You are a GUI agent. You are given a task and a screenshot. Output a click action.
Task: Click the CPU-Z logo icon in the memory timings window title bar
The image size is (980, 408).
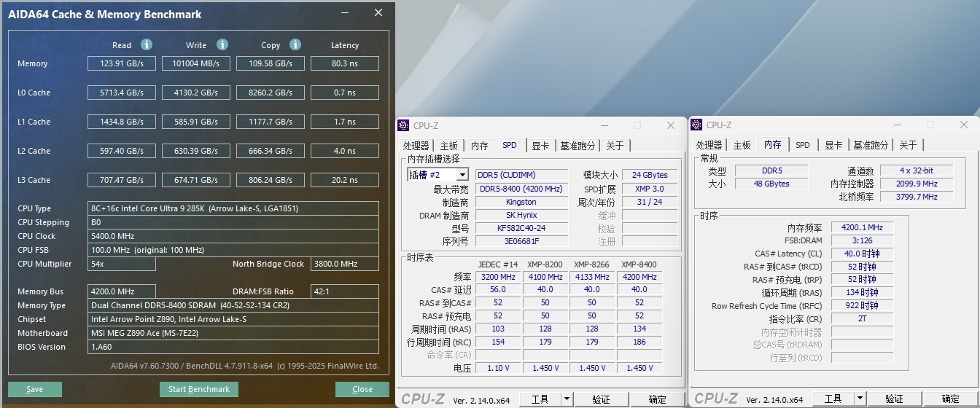(698, 125)
